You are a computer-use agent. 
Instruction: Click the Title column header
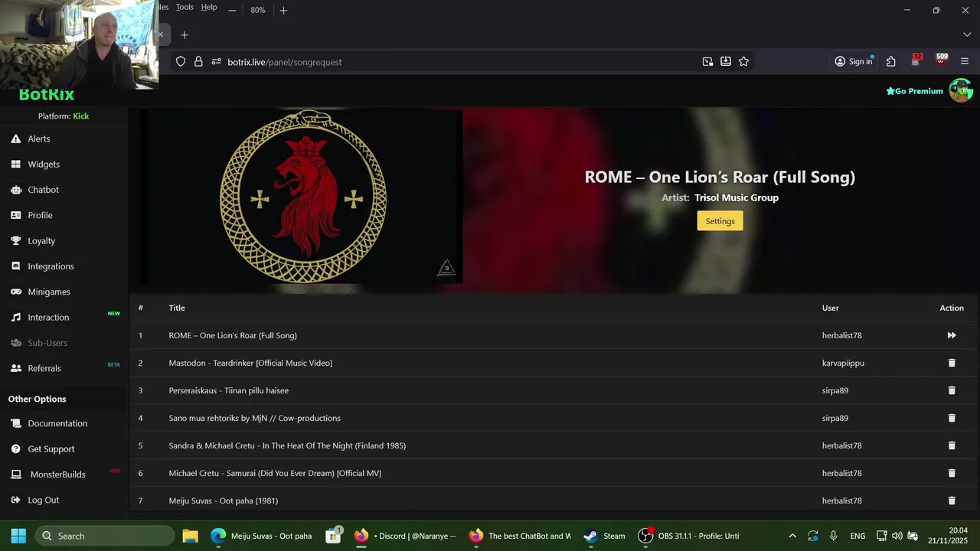point(177,308)
